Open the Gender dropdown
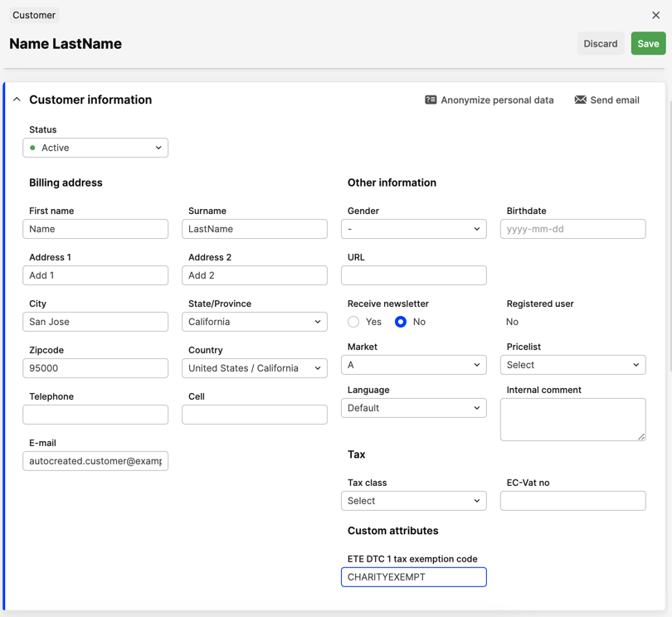Screen dimensions: 672x617 pyautogui.click(x=413, y=229)
